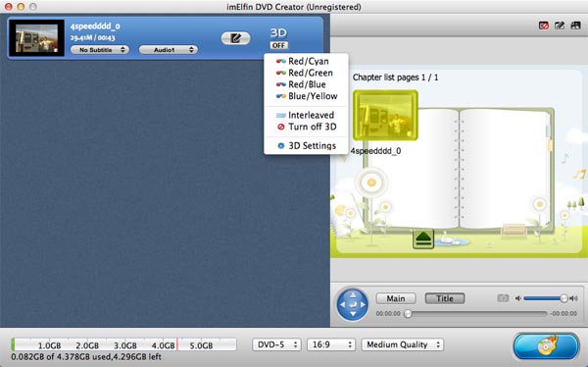
Task: Select Red/Green 3D mode
Action: pyautogui.click(x=306, y=73)
